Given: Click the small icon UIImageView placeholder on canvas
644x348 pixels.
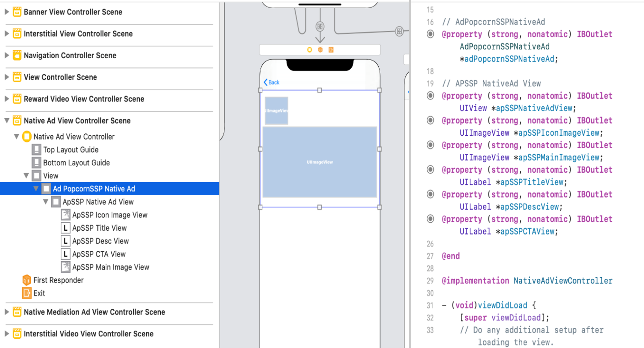Looking at the screenshot, I should pos(276,111).
